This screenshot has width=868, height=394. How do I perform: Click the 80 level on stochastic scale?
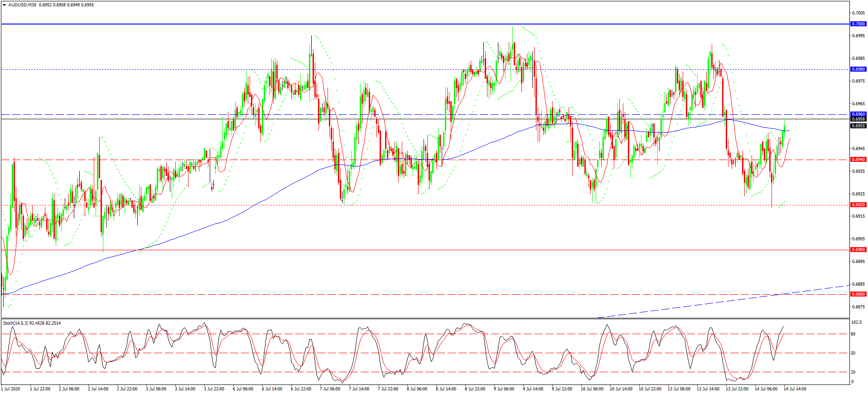point(853,334)
